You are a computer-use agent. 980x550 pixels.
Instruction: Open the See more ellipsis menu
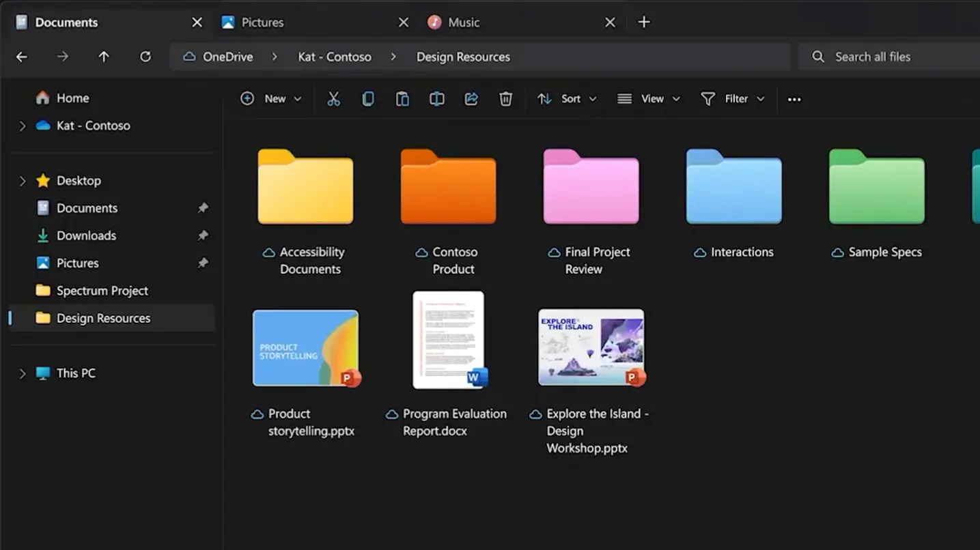(x=794, y=99)
